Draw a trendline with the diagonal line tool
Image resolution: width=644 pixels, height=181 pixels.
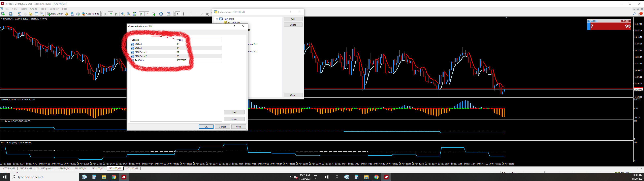point(202,14)
